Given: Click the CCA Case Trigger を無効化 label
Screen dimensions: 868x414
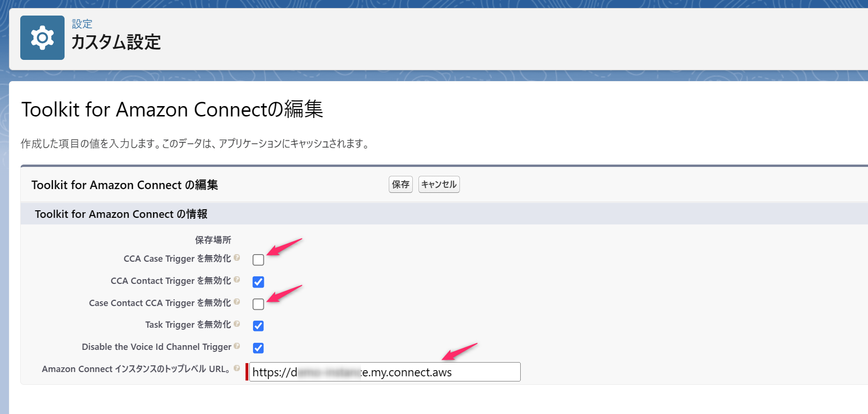Looking at the screenshot, I should [x=177, y=258].
